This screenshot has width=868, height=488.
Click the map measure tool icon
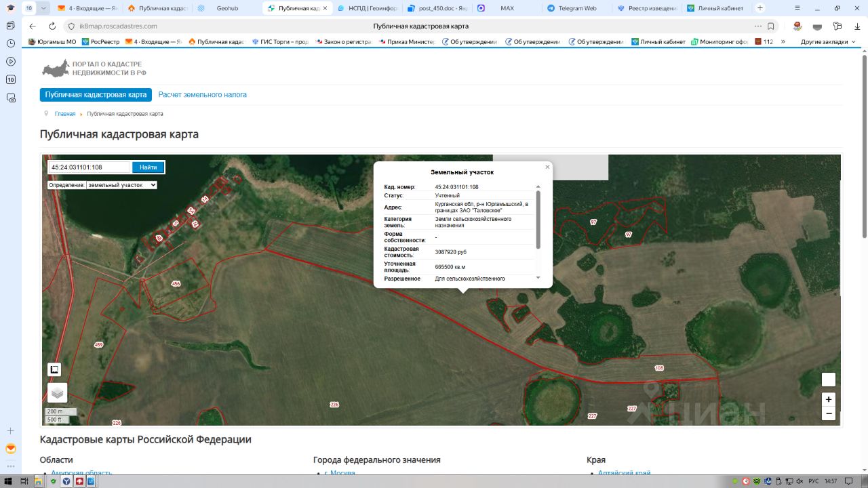click(54, 369)
